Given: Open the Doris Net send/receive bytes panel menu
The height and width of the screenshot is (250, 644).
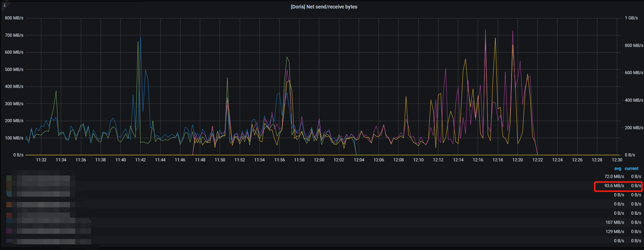Looking at the screenshot, I should pyautogui.click(x=324, y=7).
